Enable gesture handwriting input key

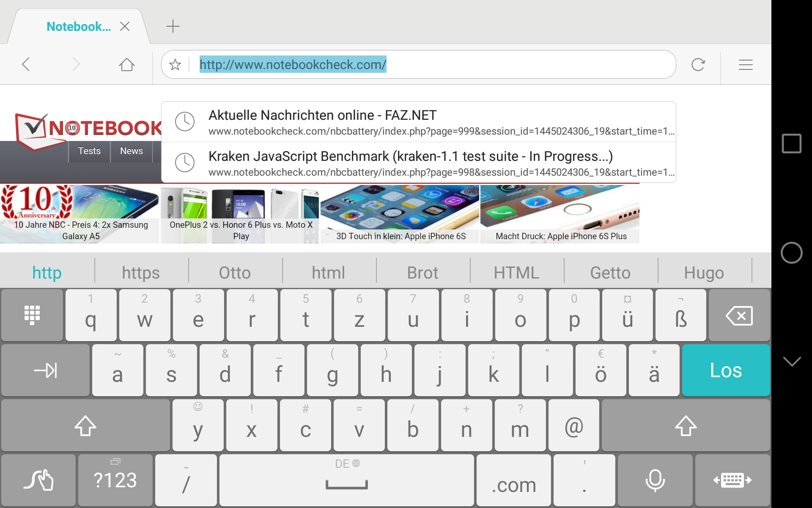[38, 480]
